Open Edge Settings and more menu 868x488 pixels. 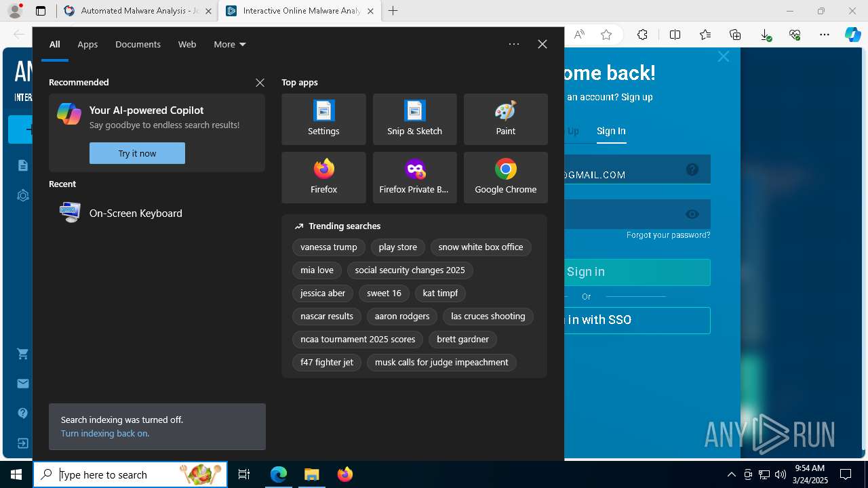[825, 35]
